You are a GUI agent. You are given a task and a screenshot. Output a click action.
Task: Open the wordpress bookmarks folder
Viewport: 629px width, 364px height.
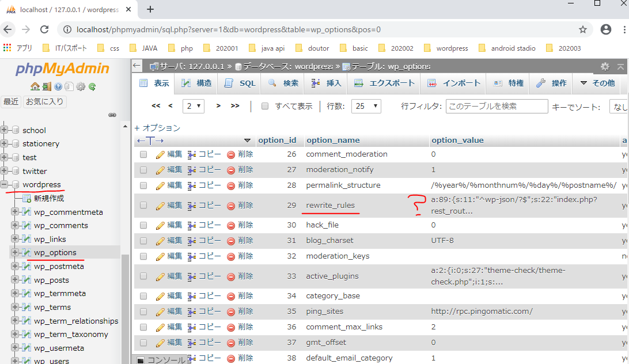(446, 48)
